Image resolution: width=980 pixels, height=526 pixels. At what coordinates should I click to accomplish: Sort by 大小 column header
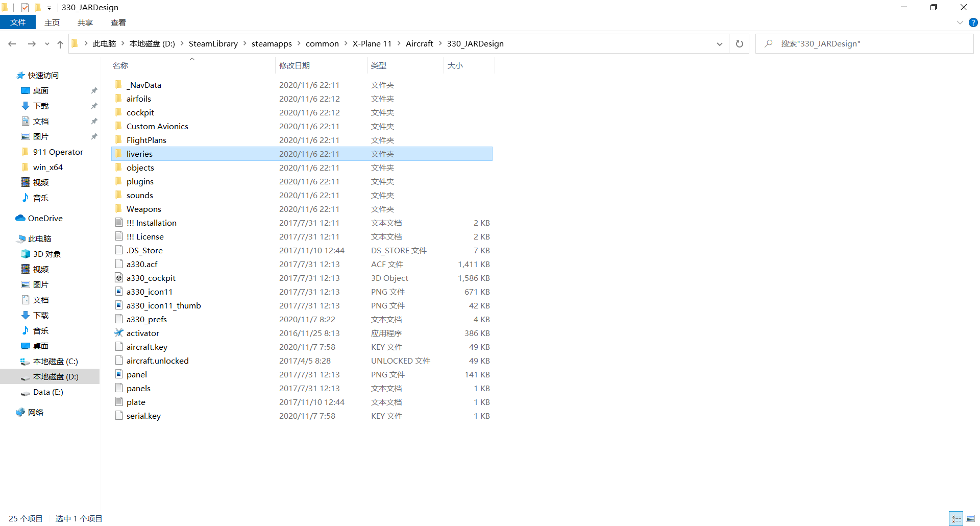click(x=455, y=66)
